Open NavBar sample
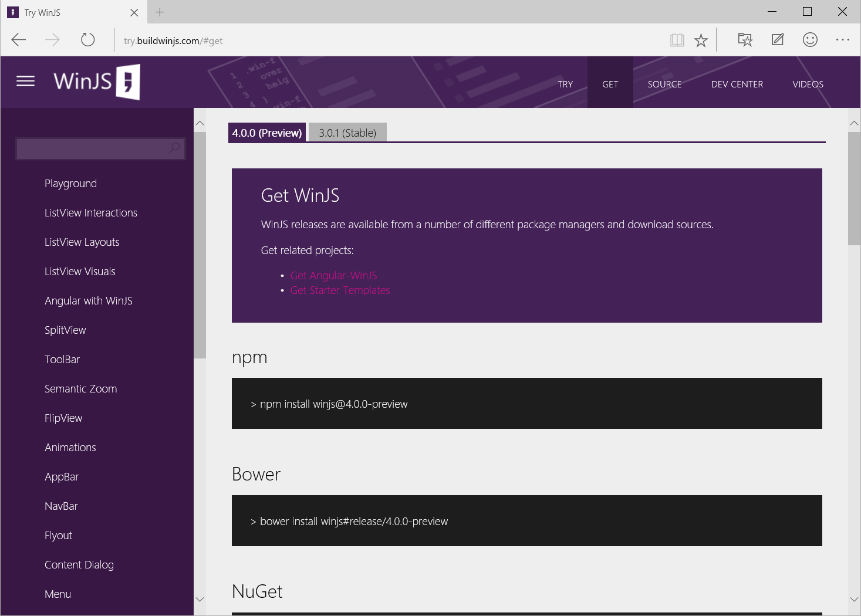The width and height of the screenshot is (861, 616). tap(61, 506)
